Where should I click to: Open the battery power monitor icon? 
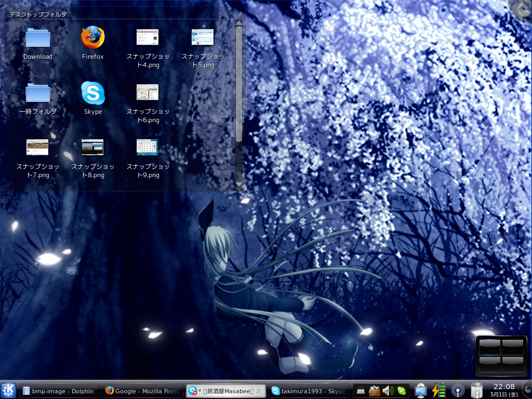pos(438,391)
